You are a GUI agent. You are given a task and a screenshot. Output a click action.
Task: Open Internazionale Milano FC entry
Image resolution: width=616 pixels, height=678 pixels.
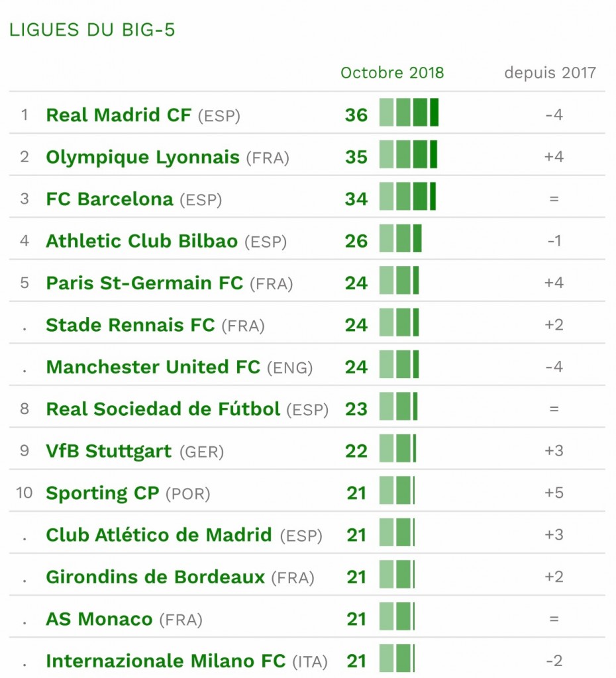[166, 661]
